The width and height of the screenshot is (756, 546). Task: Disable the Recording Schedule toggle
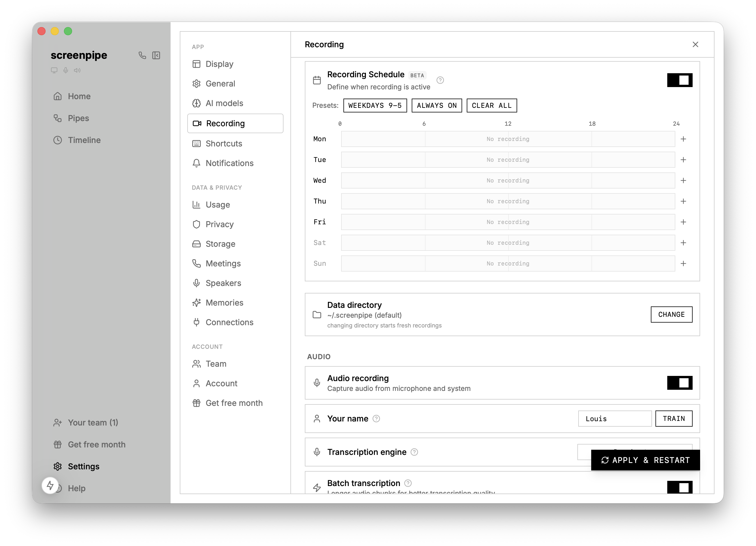pyautogui.click(x=679, y=80)
